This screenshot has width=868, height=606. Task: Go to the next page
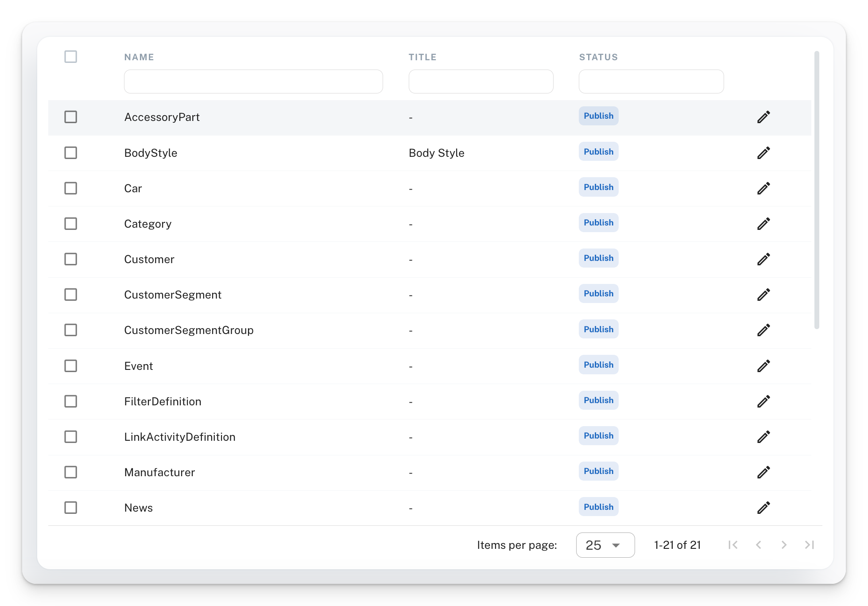(784, 545)
